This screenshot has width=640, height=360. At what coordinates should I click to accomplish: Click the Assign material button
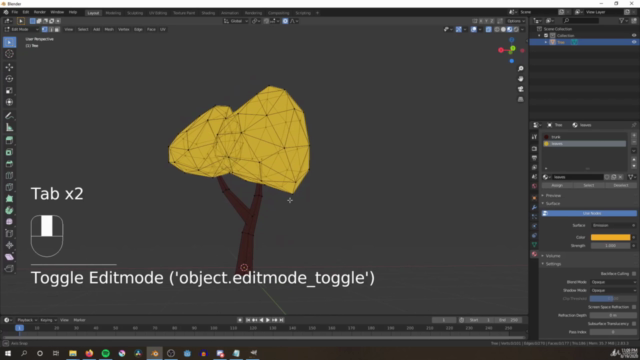[557, 185]
